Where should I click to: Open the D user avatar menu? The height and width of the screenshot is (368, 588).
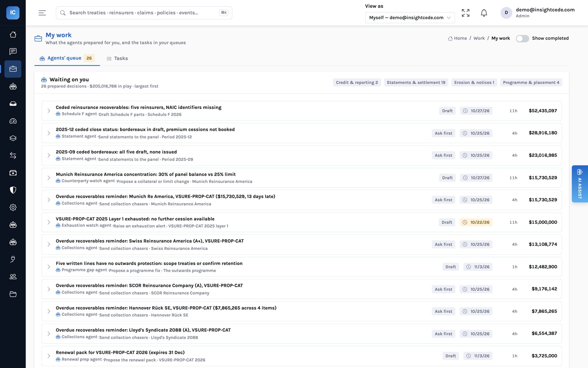506,13
